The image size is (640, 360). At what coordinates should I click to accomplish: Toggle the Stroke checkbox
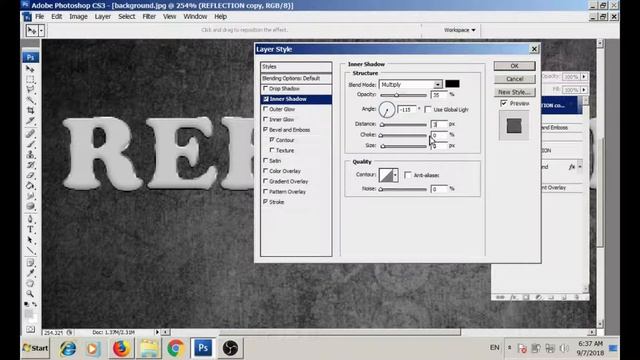tap(265, 202)
